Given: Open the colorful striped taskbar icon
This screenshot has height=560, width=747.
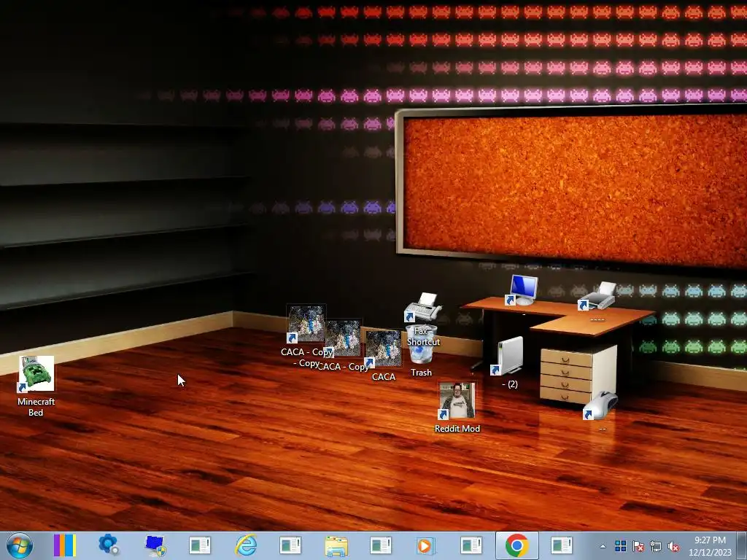Looking at the screenshot, I should pyautogui.click(x=64, y=545).
